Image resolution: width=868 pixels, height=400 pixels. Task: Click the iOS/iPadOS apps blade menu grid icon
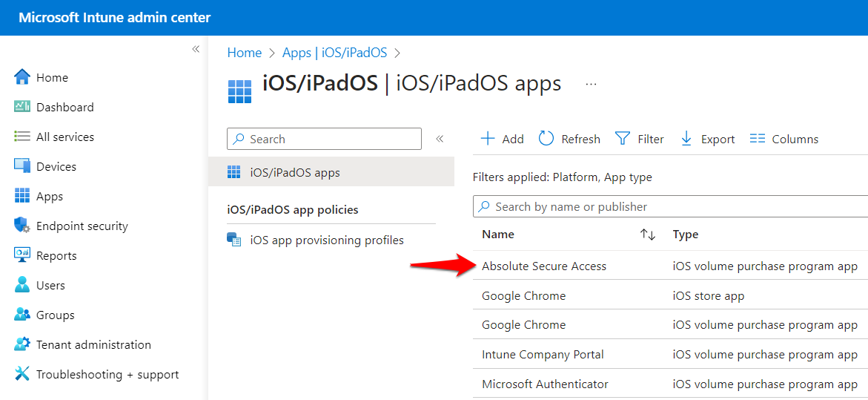pos(234,171)
